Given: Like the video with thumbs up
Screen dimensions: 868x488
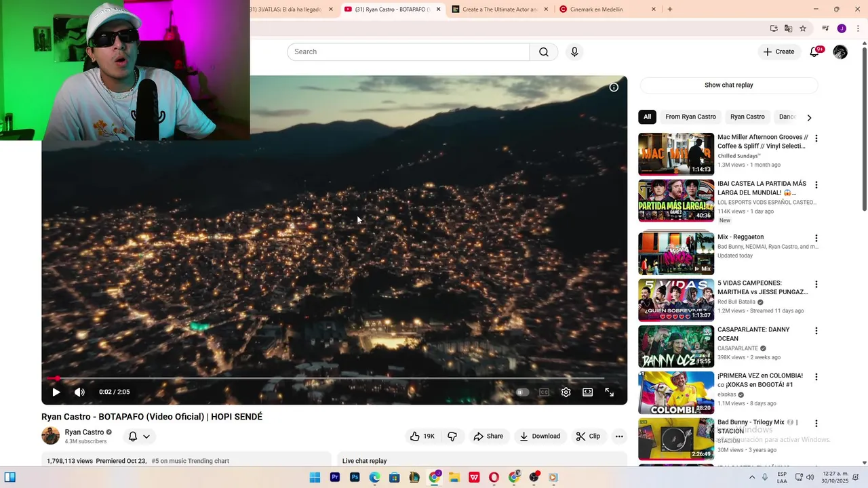Looking at the screenshot, I should (421, 436).
